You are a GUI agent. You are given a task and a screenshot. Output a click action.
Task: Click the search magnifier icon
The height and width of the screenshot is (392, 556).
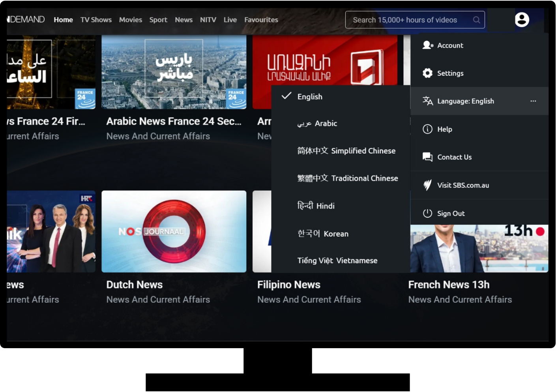[x=476, y=20]
